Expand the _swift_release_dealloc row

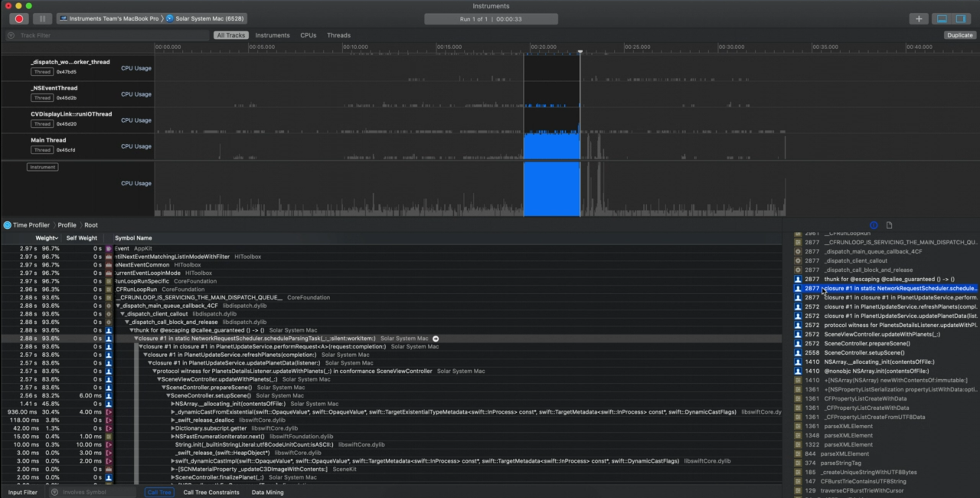click(173, 420)
